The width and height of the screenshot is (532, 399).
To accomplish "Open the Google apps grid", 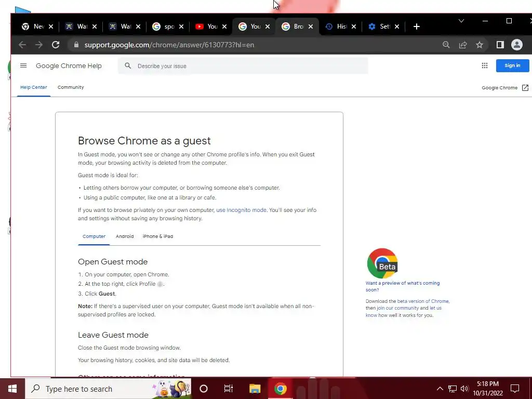I will 485,65.
